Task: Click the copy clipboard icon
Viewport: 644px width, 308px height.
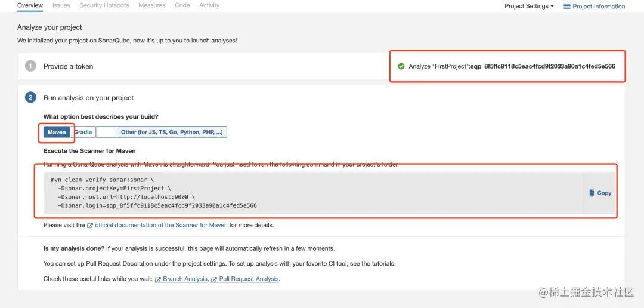Action: click(x=591, y=193)
